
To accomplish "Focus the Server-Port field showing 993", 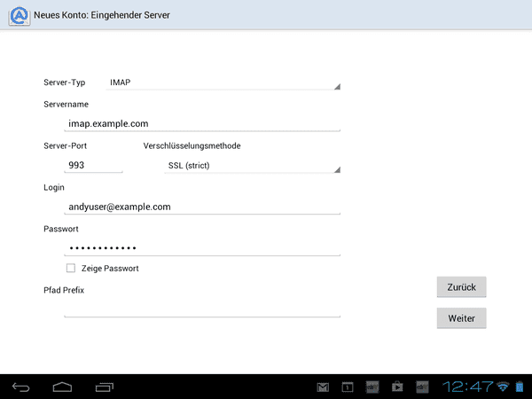I will click(93, 165).
